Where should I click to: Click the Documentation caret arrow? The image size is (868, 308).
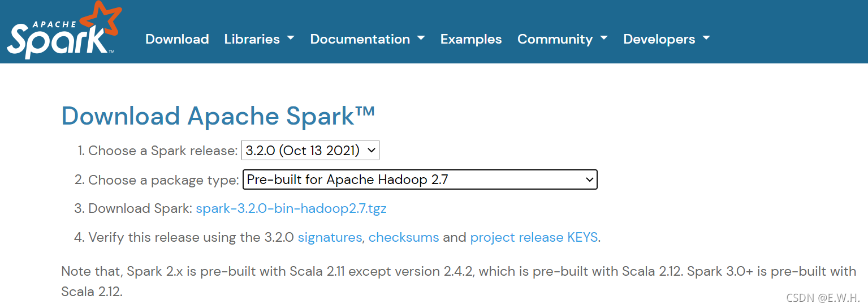[x=421, y=38]
